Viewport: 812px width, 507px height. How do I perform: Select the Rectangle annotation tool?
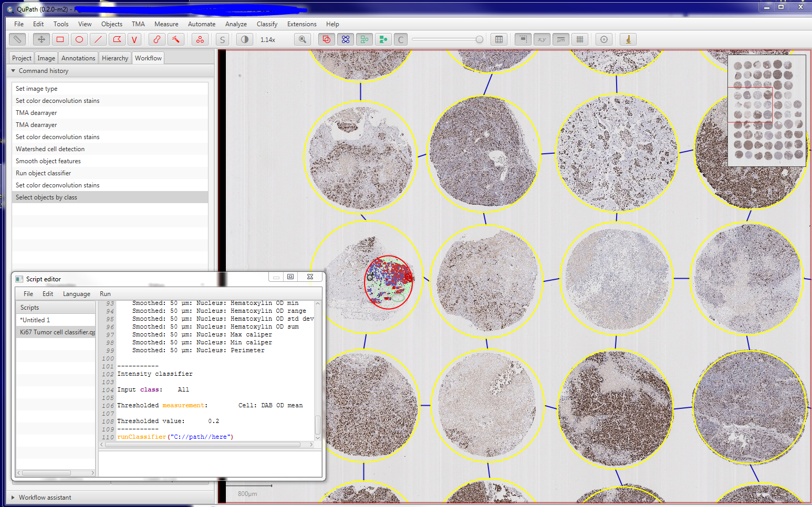(60, 39)
